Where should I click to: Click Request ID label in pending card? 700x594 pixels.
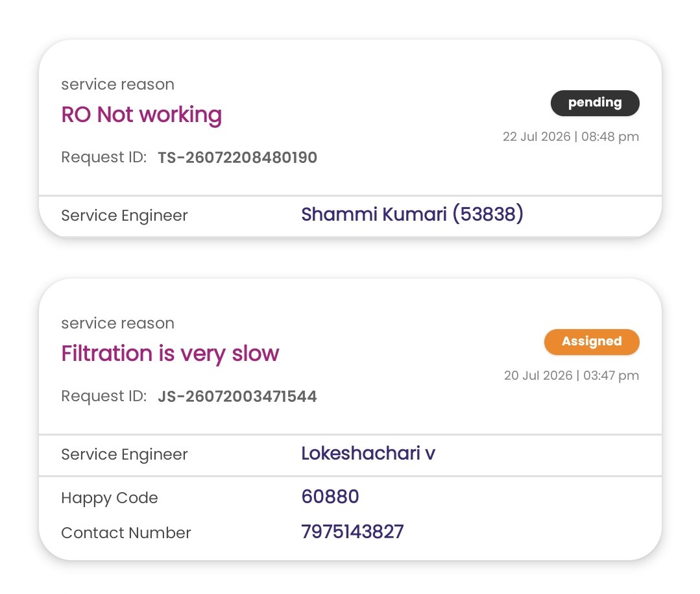pos(104,158)
